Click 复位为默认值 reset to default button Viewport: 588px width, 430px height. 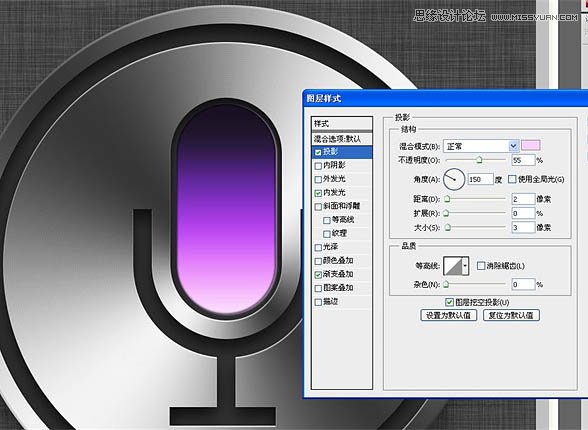pos(511,315)
